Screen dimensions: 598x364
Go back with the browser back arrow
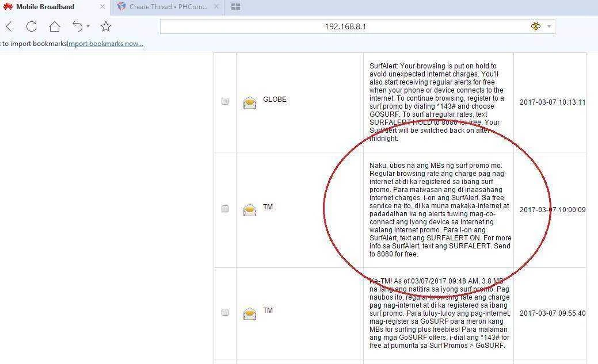tap(10, 26)
